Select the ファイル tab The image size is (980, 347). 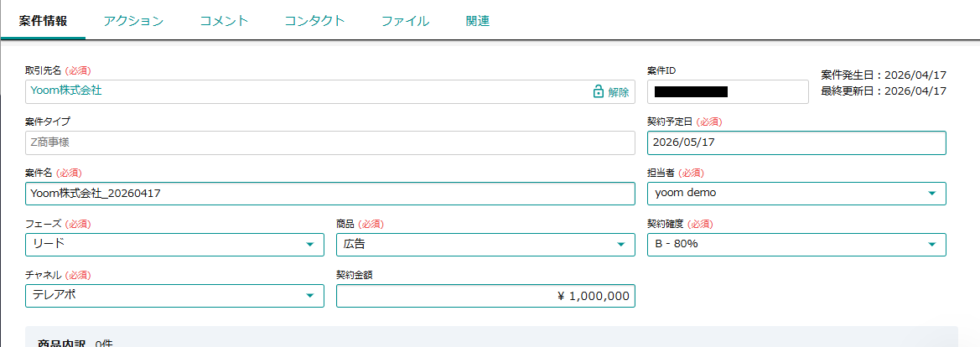405,21
